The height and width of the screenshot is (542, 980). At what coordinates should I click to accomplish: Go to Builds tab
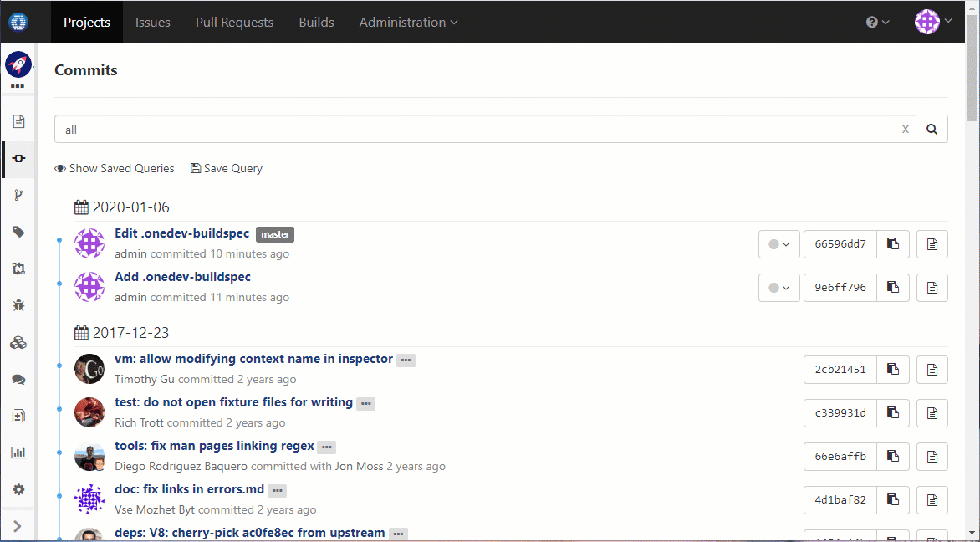click(316, 22)
